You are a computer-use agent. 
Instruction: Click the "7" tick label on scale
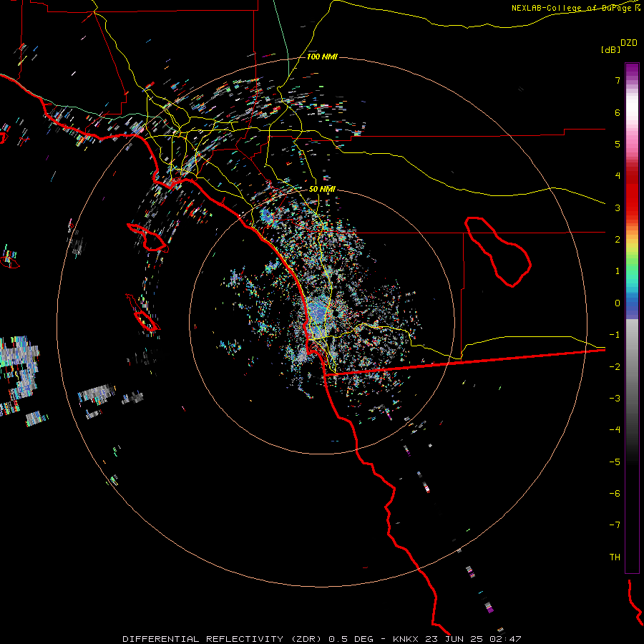pos(618,80)
